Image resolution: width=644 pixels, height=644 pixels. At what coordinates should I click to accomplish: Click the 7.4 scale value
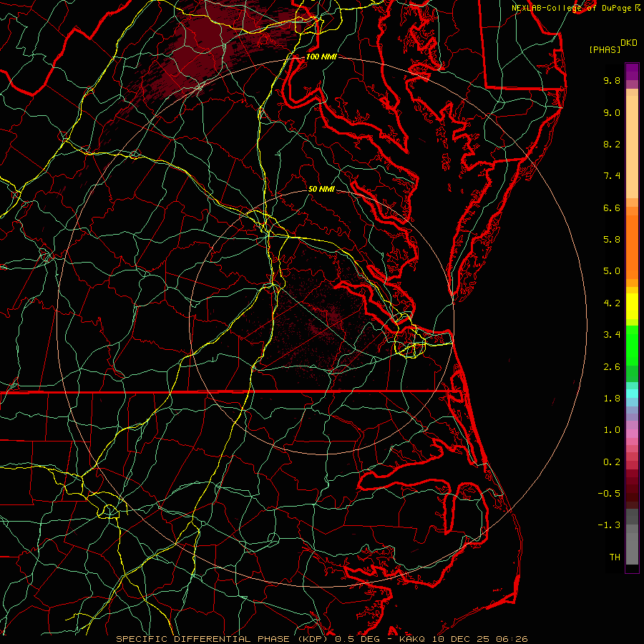tap(612, 176)
